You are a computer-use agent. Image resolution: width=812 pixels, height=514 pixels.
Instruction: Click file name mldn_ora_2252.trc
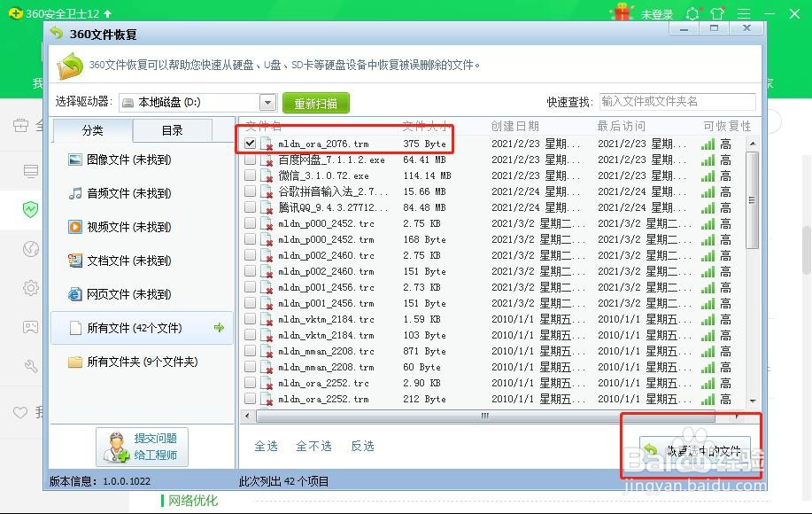(x=324, y=383)
